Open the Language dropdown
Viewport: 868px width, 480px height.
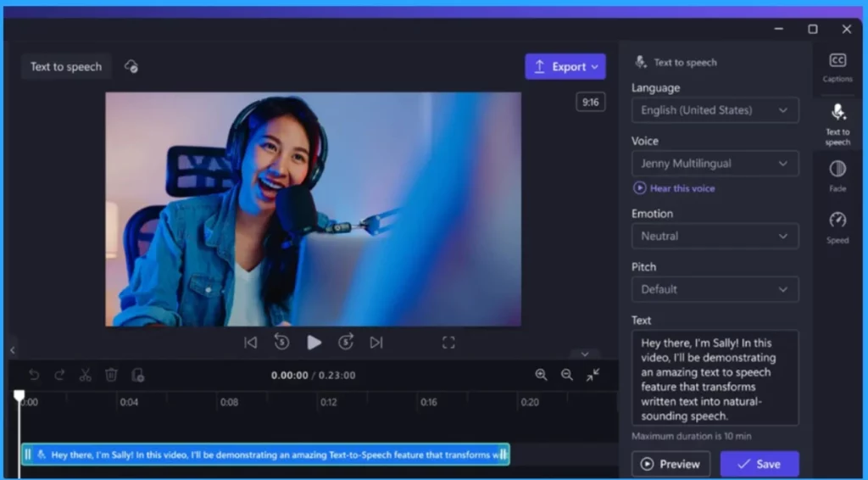(715, 110)
